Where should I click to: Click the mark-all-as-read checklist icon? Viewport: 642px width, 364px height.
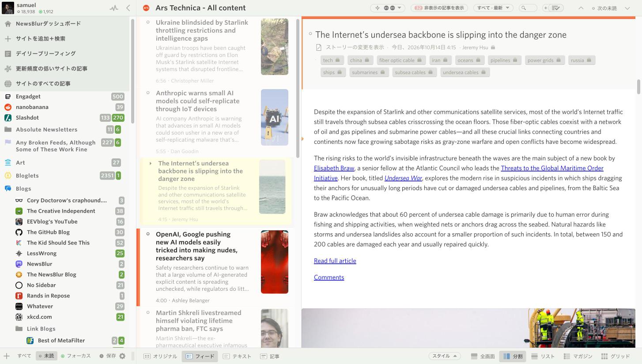tap(556, 8)
